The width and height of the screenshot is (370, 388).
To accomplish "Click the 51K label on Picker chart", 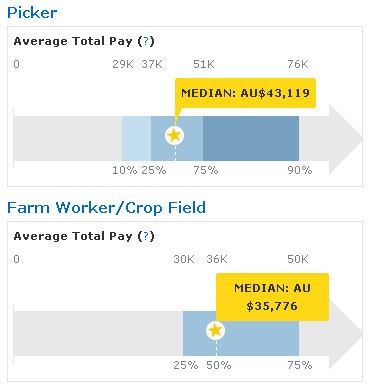I will click(204, 64).
